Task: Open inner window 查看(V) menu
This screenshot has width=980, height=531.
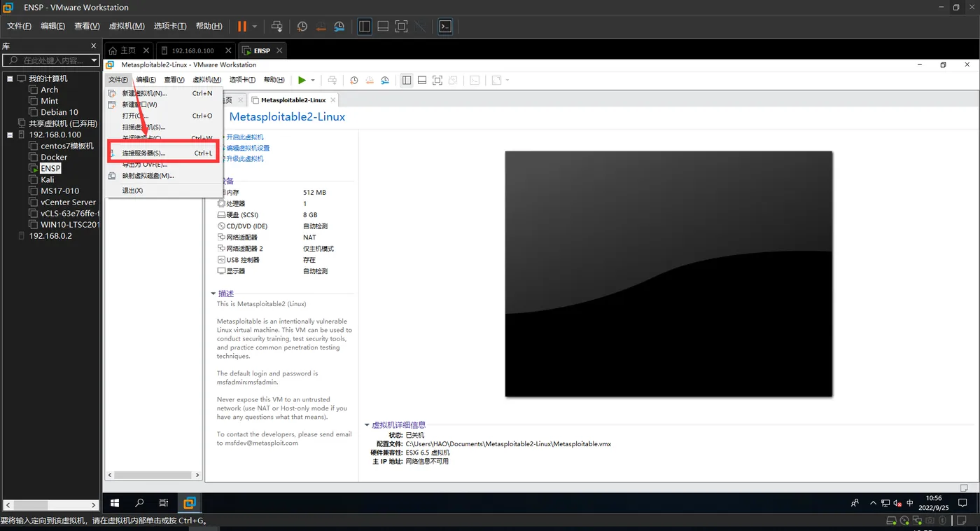Action: [174, 80]
